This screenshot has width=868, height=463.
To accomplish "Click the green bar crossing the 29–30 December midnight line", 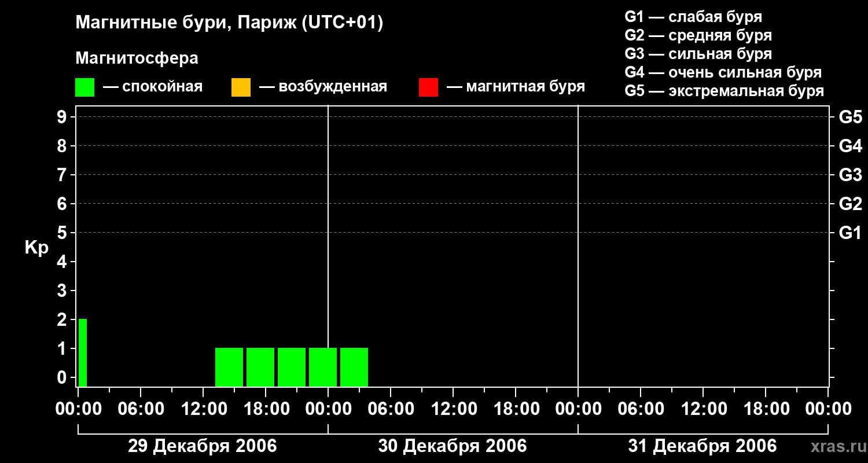I will pos(323,367).
